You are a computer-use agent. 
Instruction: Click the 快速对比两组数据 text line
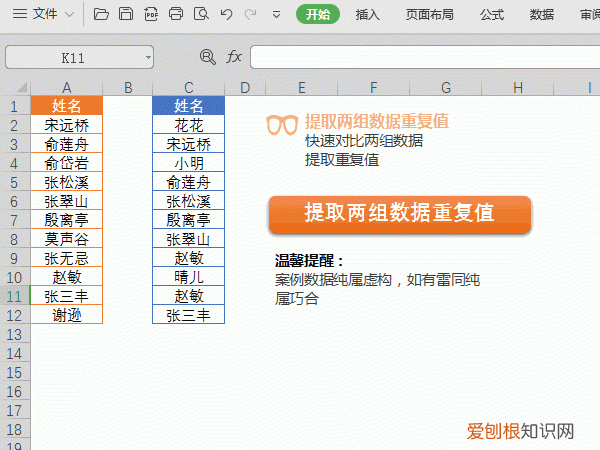tap(364, 141)
